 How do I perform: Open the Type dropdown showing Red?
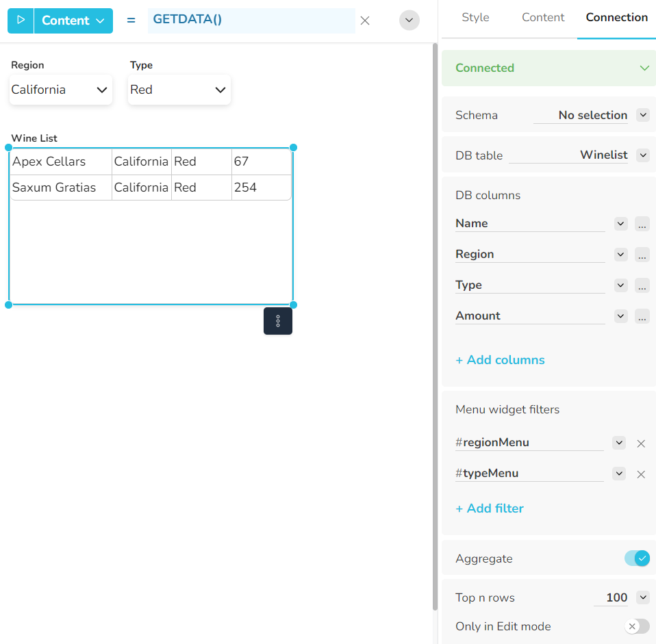pos(179,90)
